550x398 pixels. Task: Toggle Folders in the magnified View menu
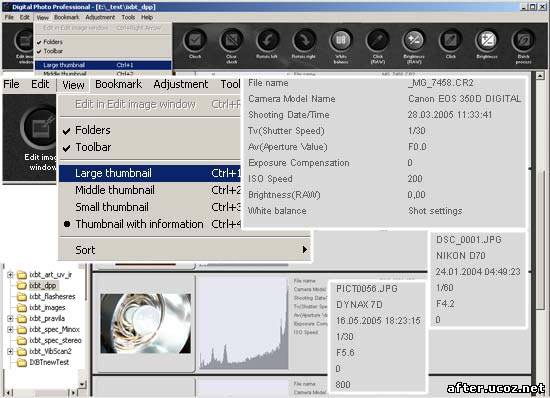93,130
